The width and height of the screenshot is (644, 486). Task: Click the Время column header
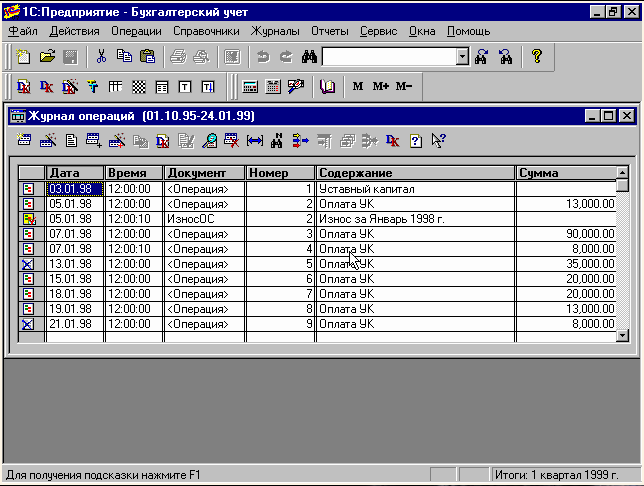click(134, 173)
